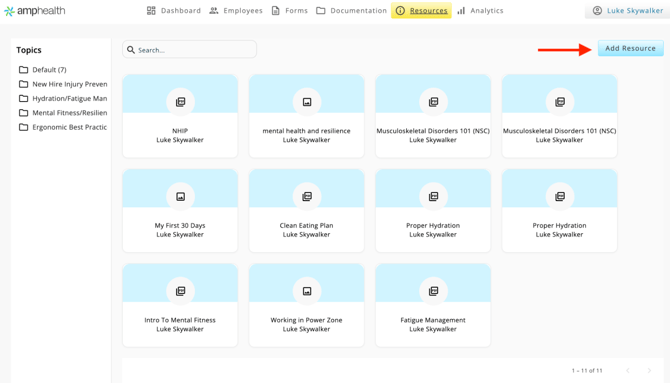
Task: Go to next page of resources
Action: click(x=649, y=370)
